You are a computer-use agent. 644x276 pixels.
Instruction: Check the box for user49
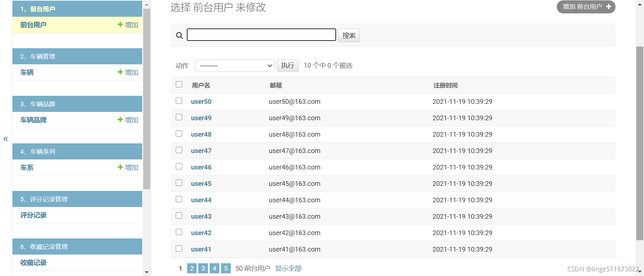179,117
